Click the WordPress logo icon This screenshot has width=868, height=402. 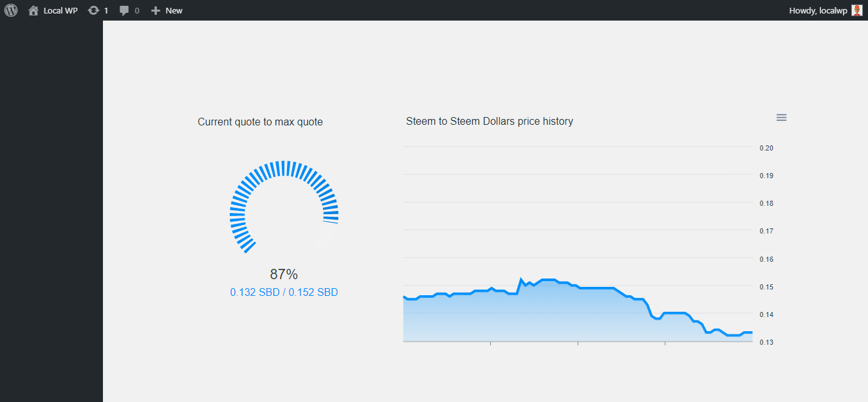point(11,10)
